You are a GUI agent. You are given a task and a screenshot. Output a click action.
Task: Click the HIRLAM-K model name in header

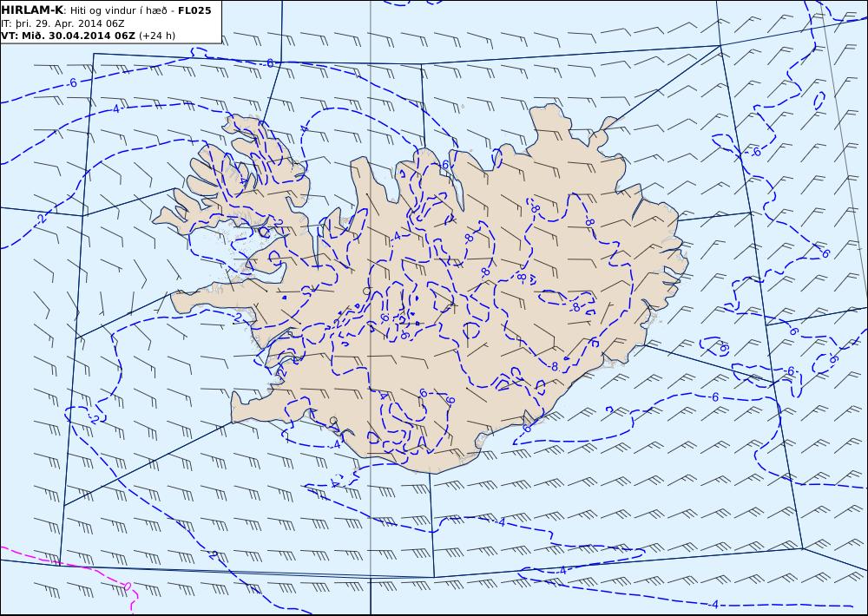(32, 10)
